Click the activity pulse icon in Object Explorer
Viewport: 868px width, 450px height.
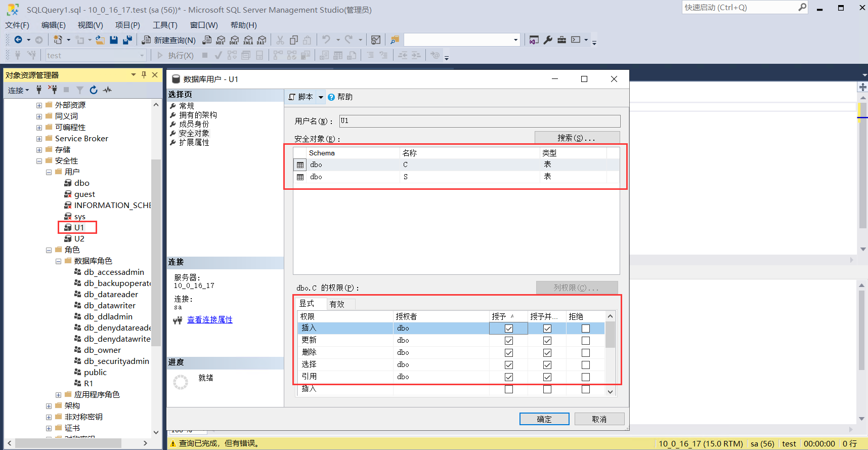107,90
